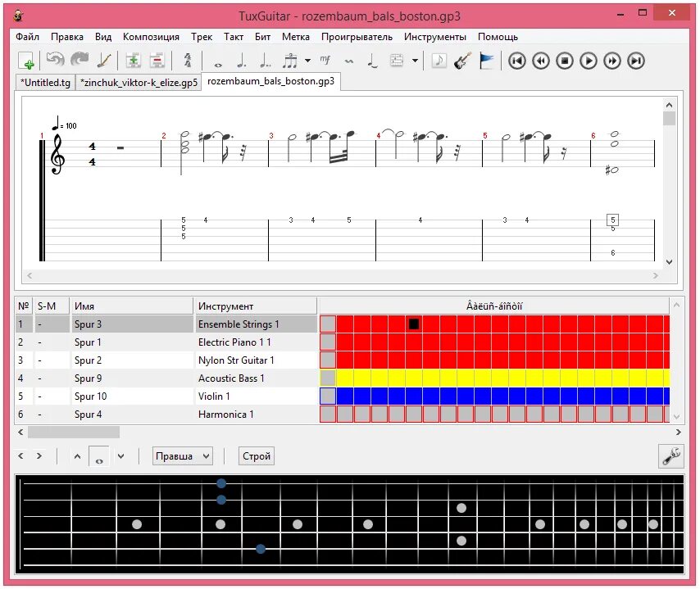
Task: Click first blue measure of Violin track
Action: click(x=345, y=396)
